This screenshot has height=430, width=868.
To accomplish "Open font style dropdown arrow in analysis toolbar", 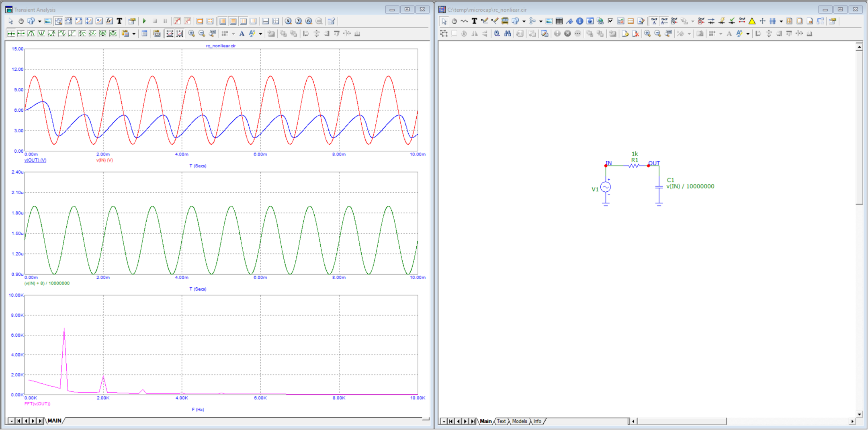I will point(260,34).
